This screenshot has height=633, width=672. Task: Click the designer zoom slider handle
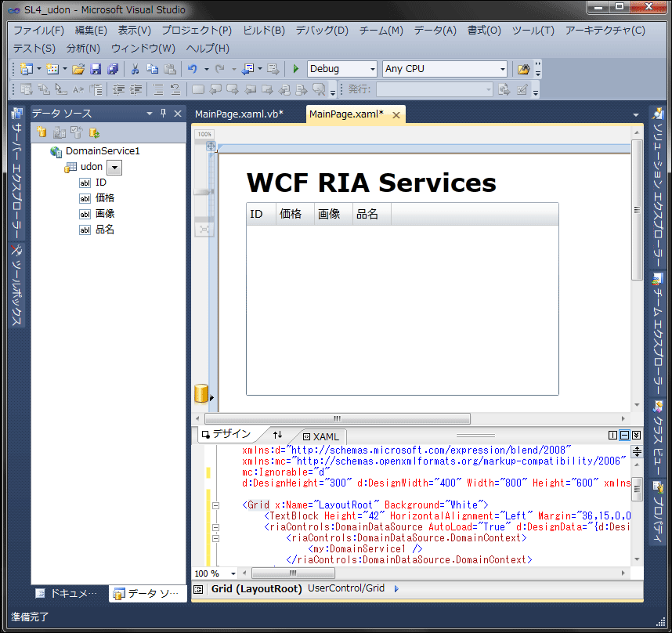pos(203,192)
